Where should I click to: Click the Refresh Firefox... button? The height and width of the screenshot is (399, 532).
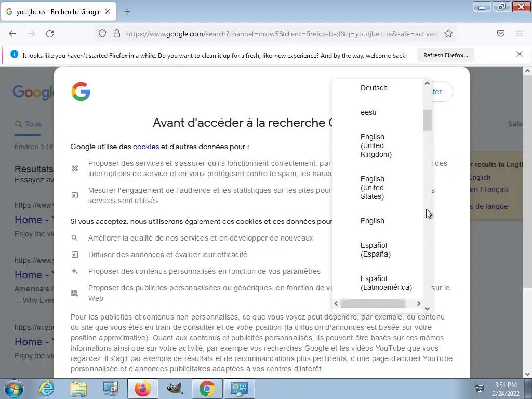coord(445,55)
